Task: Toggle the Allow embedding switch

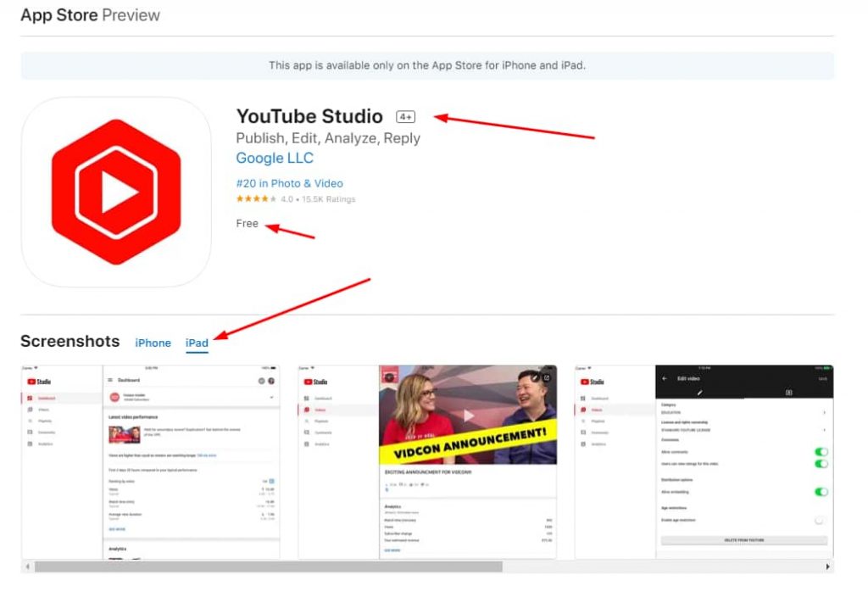Action: coord(821,492)
